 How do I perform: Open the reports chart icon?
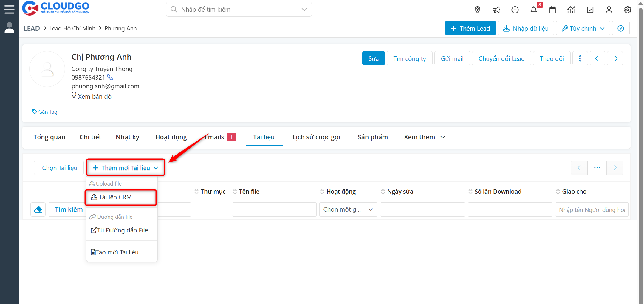pyautogui.click(x=571, y=10)
